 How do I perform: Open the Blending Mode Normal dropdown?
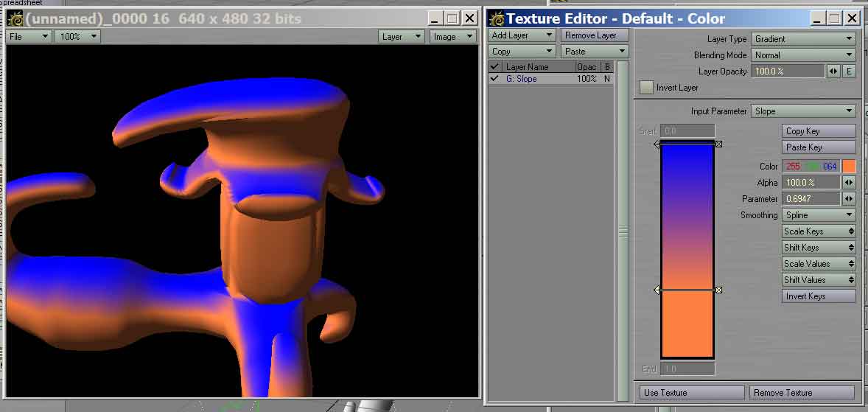click(x=803, y=55)
